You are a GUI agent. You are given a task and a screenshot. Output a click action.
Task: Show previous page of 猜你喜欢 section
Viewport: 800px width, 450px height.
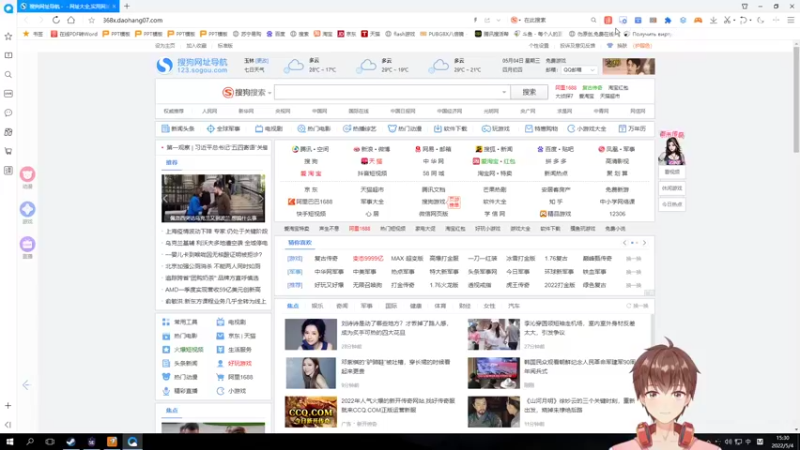[624, 243]
